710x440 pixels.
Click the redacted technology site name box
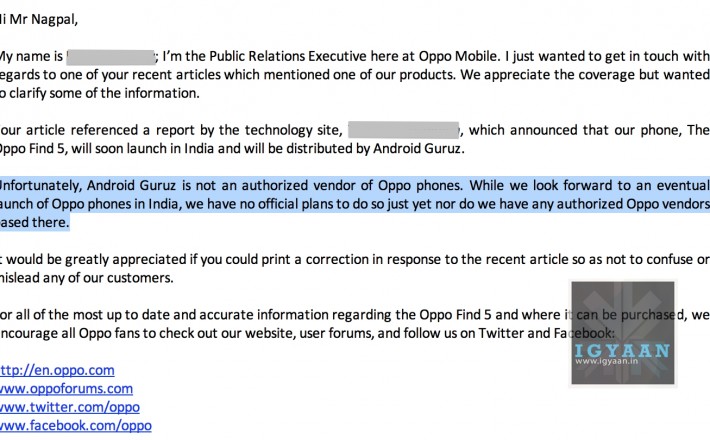404,129
